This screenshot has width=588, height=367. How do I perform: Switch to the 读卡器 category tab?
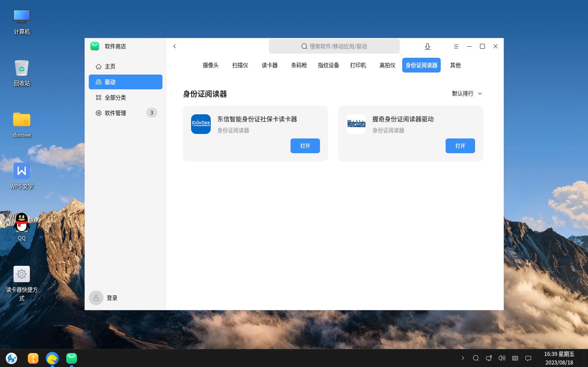pyautogui.click(x=269, y=65)
